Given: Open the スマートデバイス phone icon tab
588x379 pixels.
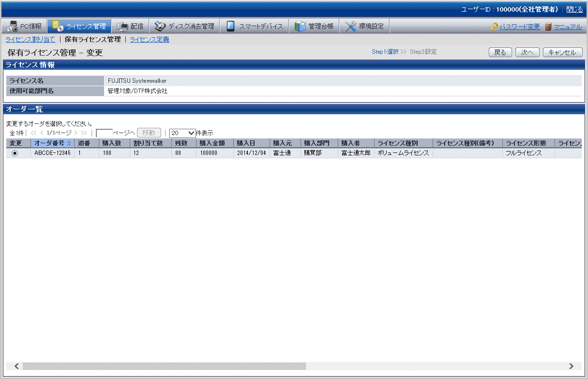Looking at the screenshot, I should pyautogui.click(x=231, y=26).
